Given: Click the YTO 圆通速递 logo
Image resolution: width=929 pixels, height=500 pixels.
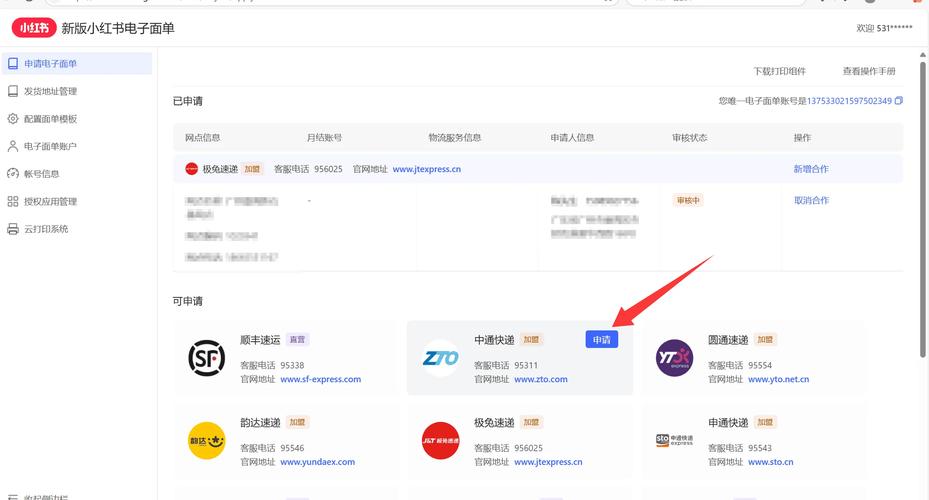Looking at the screenshot, I should coord(674,358).
